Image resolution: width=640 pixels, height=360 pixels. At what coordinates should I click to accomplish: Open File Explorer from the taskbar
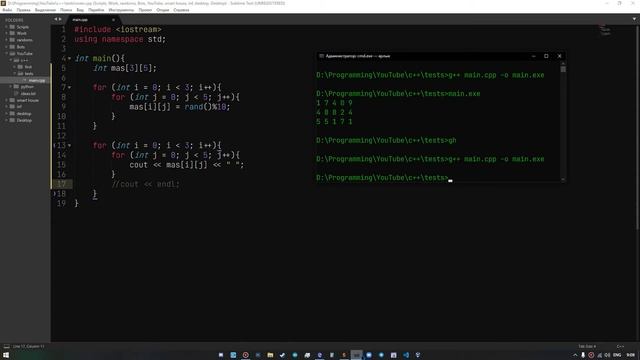(270, 355)
